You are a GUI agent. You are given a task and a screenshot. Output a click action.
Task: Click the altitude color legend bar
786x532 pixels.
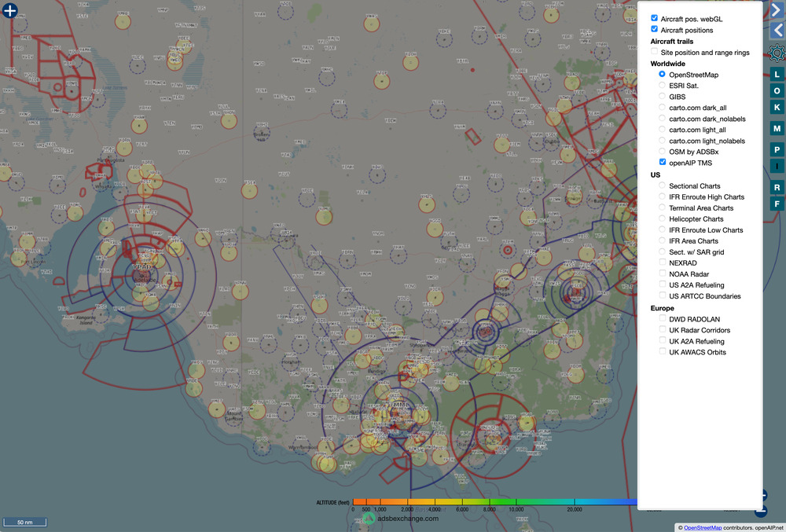pyautogui.click(x=495, y=501)
